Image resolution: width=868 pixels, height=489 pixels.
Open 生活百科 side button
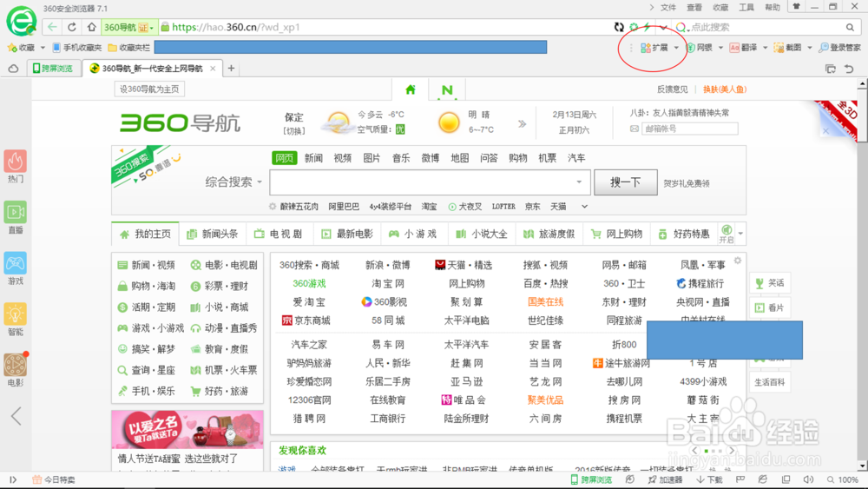770,381
